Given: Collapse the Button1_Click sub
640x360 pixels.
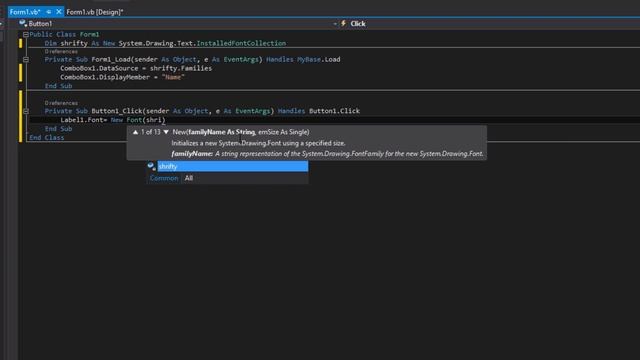Looking at the screenshot, I should pos(26,111).
